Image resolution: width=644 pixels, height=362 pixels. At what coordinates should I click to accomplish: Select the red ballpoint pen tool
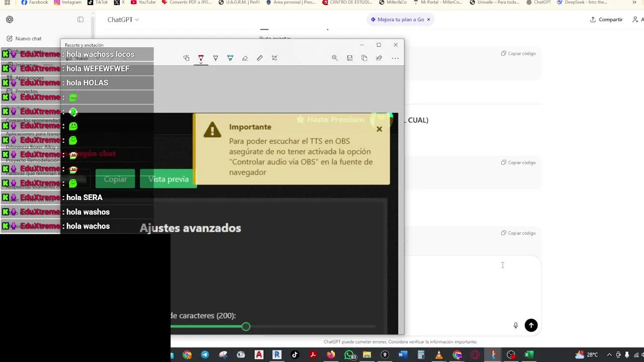tap(201, 58)
